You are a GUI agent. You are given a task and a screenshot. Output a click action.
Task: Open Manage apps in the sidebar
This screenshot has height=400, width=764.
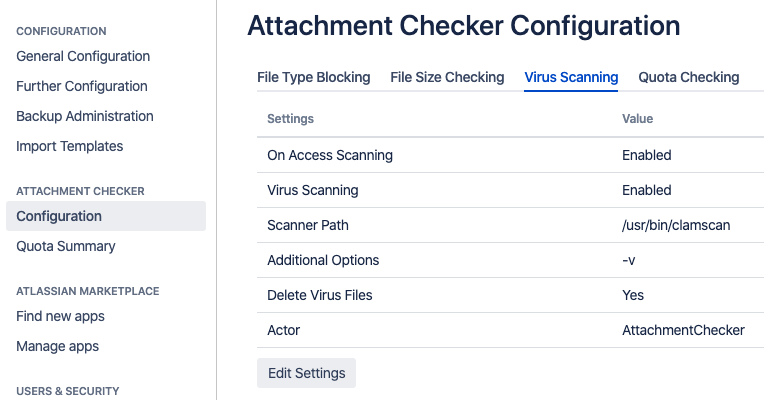(57, 346)
